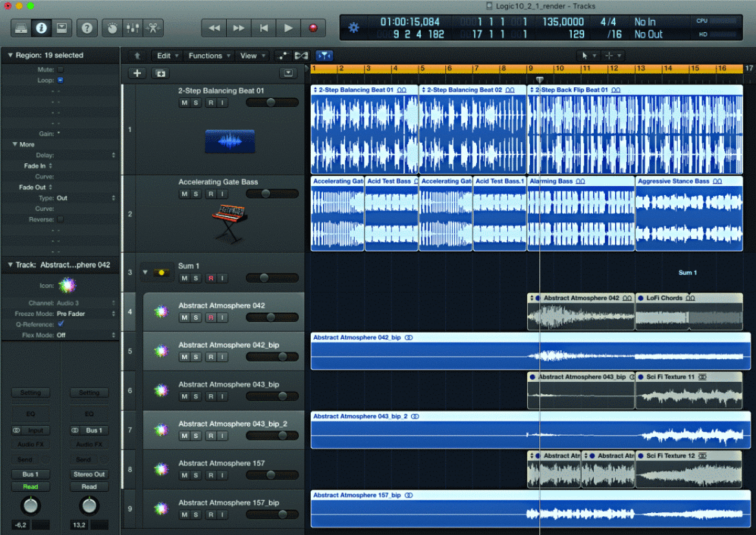Click the left channel strip pan knob
This screenshot has height=535, width=756.
coord(30,505)
